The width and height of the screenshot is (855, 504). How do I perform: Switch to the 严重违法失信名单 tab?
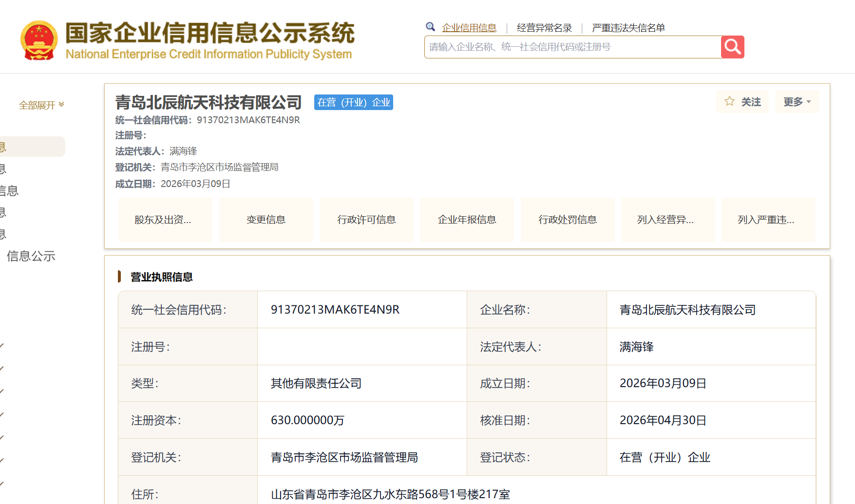click(628, 28)
